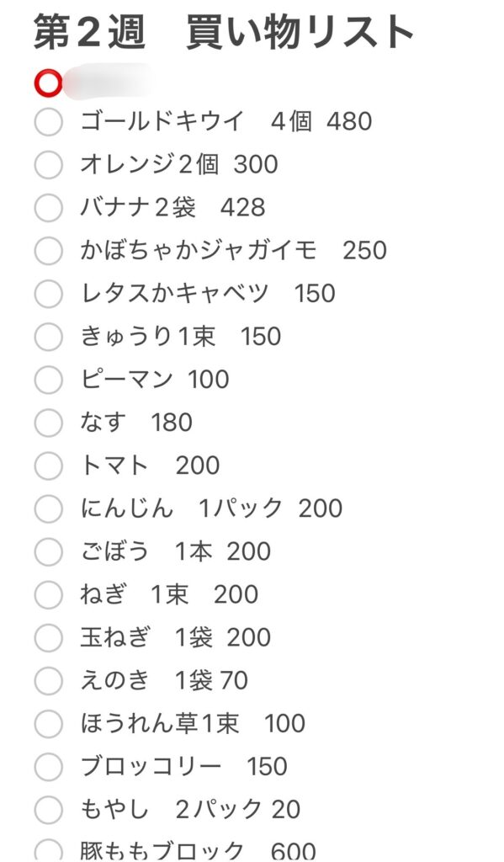The image size is (504, 862).
Task: Complete the かぼちゃかジャガイモ checkbox circle
Action: tap(48, 251)
